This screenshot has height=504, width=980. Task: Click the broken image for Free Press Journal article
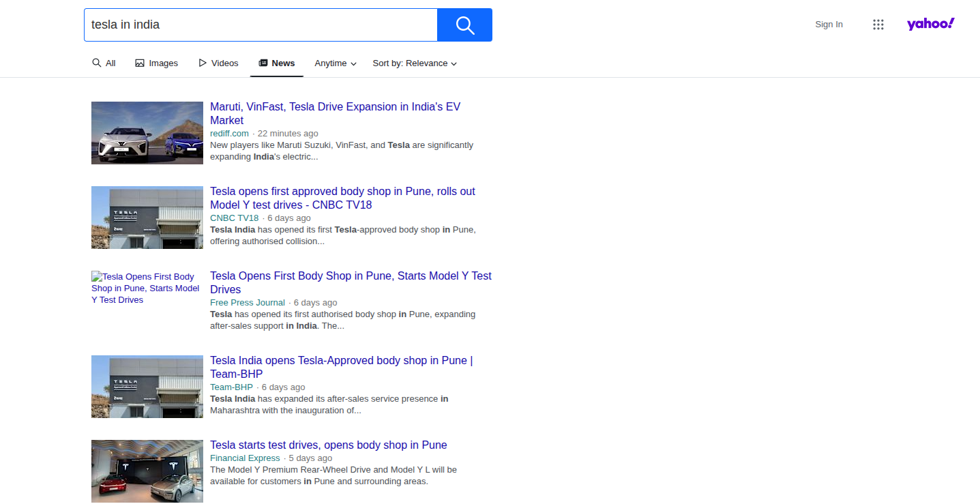(146, 288)
